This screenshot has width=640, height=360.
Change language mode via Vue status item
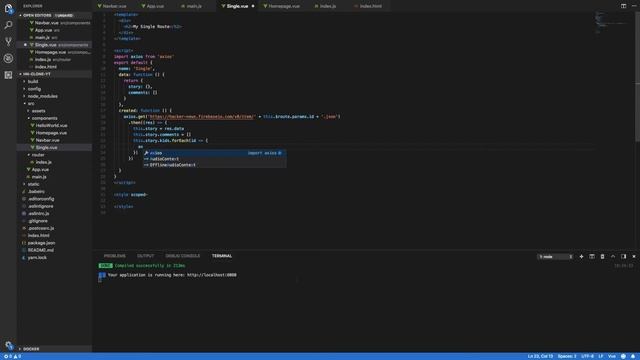point(612,356)
